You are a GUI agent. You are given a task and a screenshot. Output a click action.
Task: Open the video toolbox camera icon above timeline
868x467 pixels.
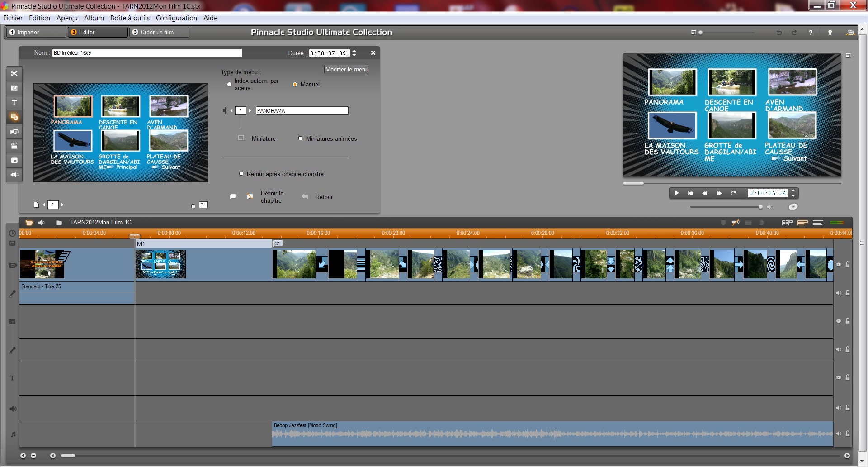coord(29,223)
